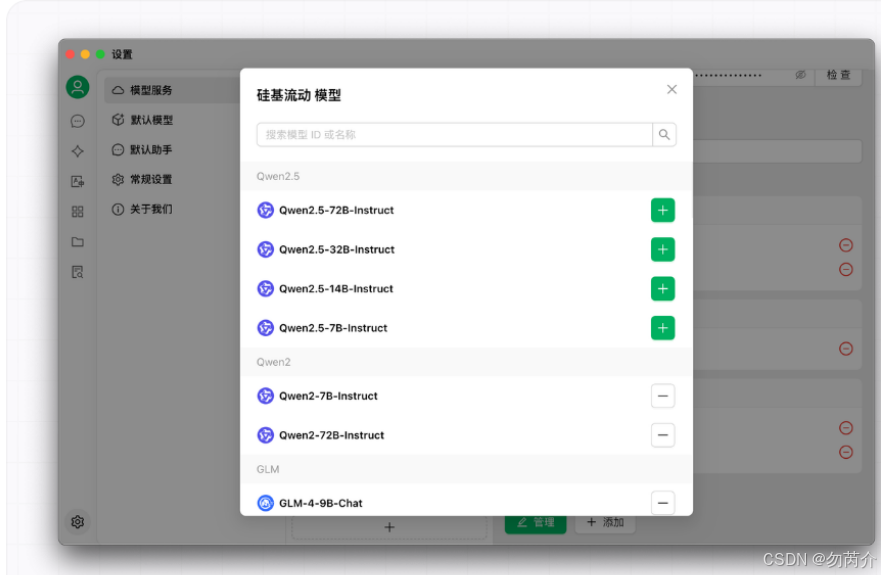Image resolution: width=881 pixels, height=575 pixels.
Task: Click the Qwen2.5-72B-Instruct model icon
Action: pyautogui.click(x=265, y=210)
